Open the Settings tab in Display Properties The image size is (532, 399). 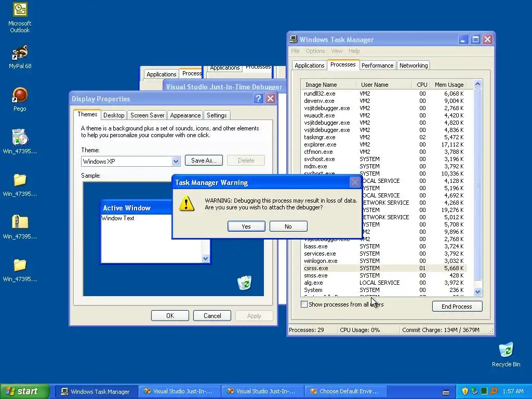point(217,115)
